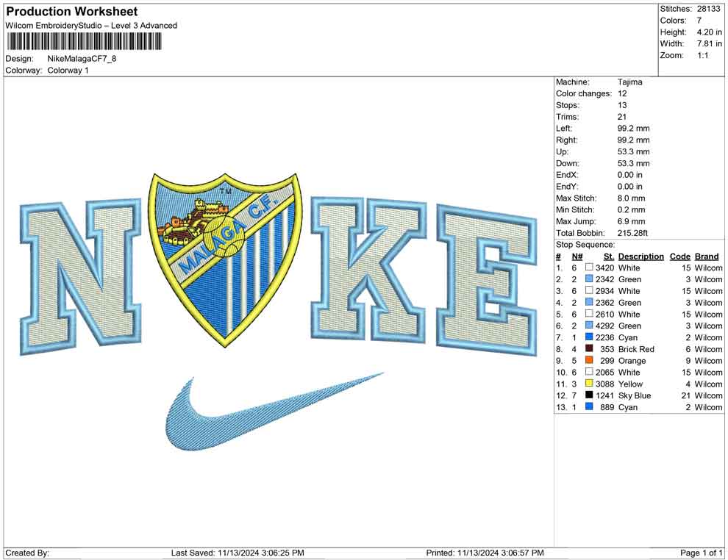This screenshot has width=728, height=560.
Task: Click the Wilcom EmbroideryStudio – Level 3 Advanced text
Action: click(x=91, y=26)
